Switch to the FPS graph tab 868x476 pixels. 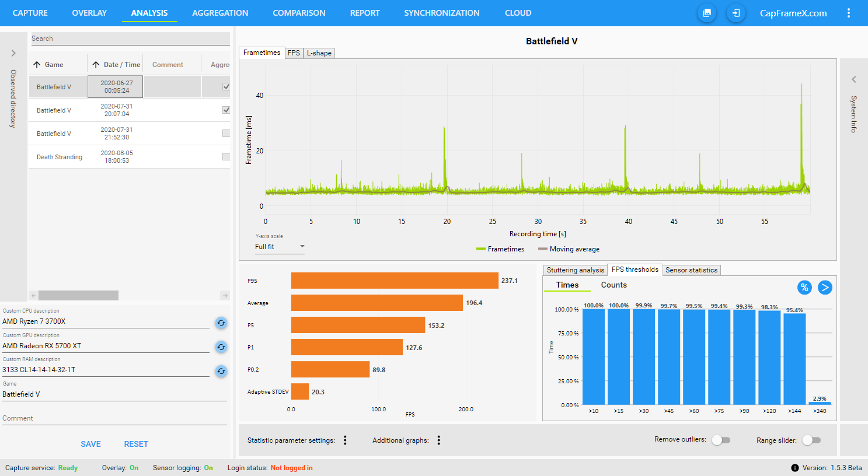tap(294, 53)
